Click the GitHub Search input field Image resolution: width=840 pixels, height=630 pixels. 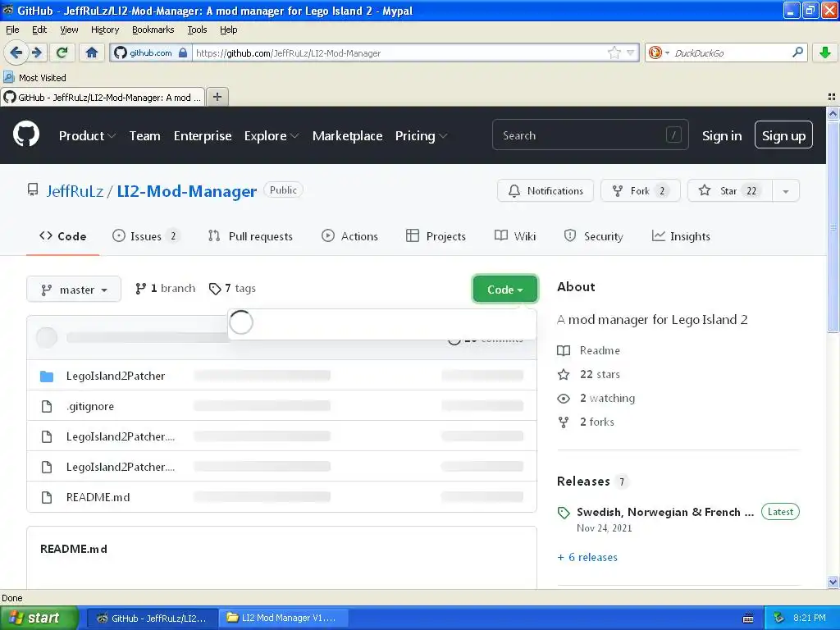(590, 135)
